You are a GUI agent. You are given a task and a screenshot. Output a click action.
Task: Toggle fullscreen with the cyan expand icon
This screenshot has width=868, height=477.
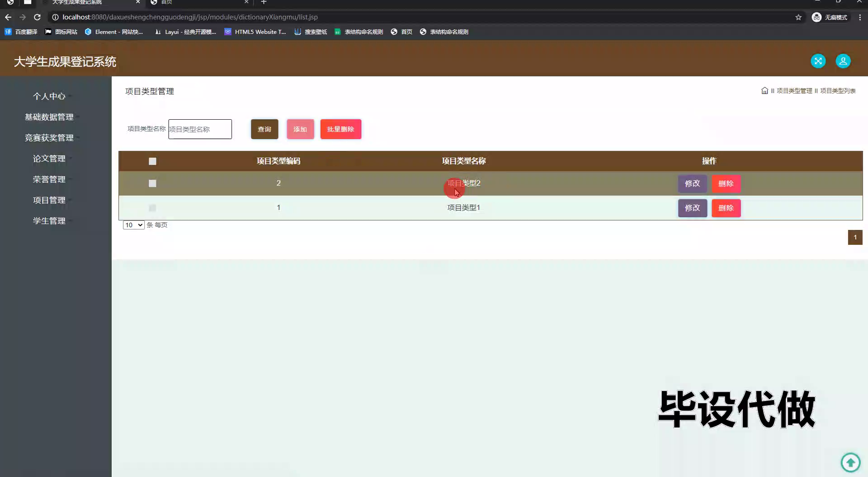[x=818, y=61]
